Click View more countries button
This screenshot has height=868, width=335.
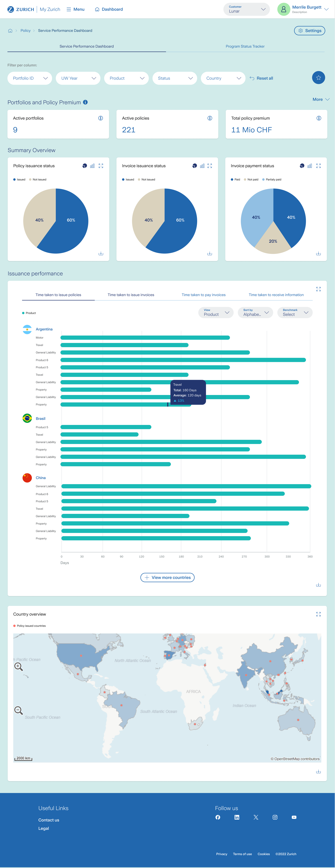point(167,578)
